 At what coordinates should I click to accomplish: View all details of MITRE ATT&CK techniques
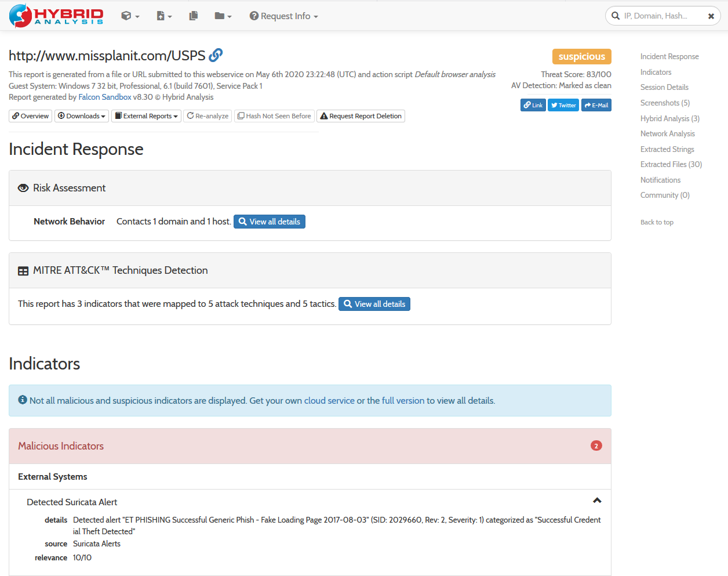tap(374, 304)
